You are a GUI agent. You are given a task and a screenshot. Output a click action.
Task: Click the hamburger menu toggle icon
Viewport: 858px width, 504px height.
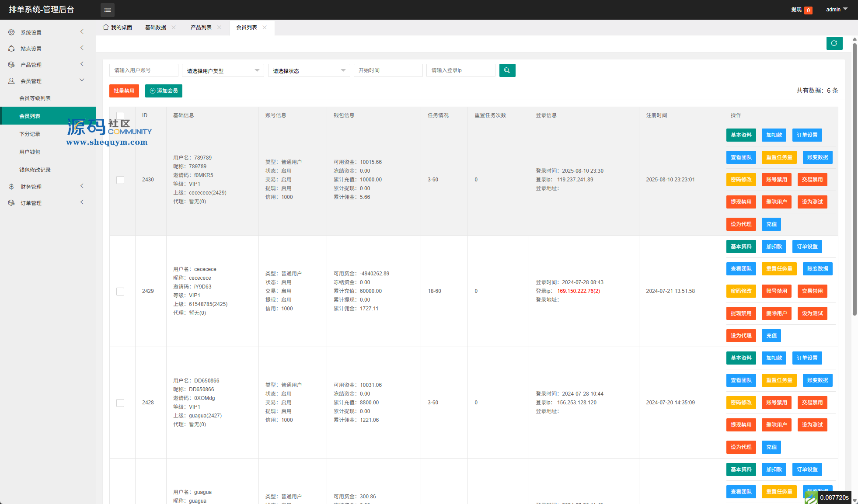107,10
